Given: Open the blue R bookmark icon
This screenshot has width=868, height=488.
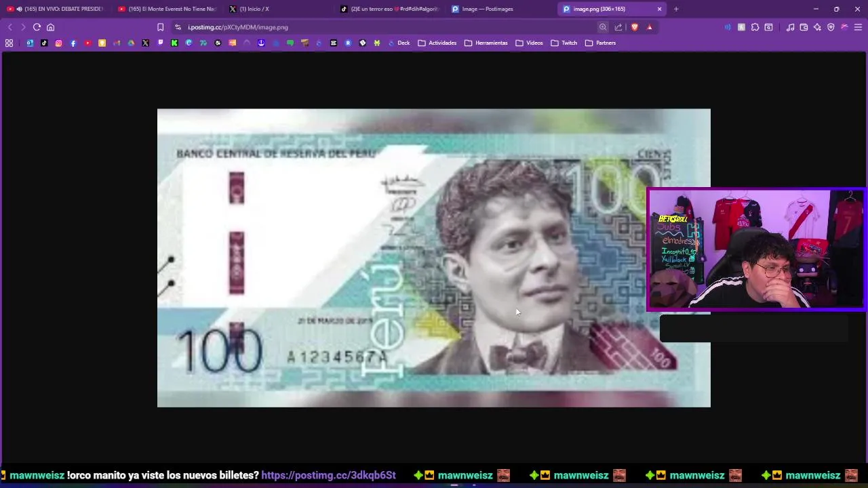Looking at the screenshot, I should [x=348, y=43].
